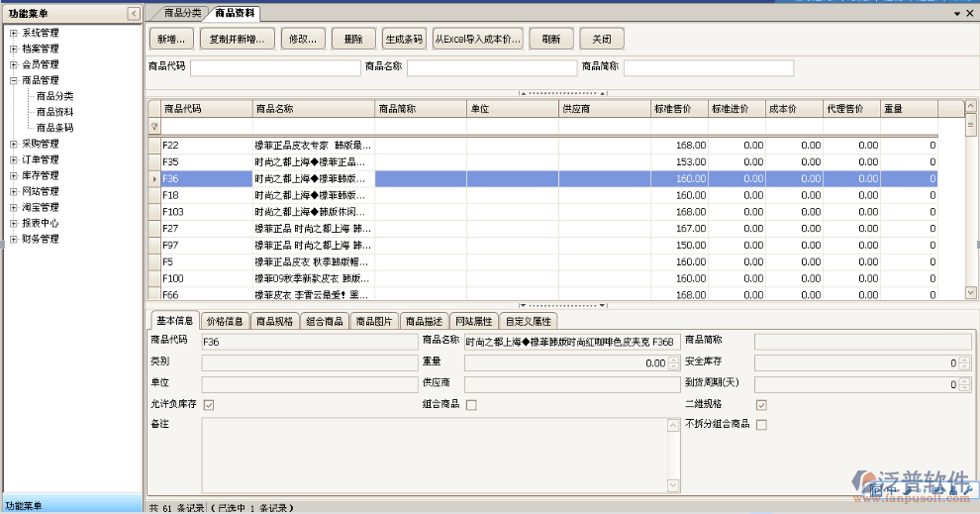Screen dimensions: 980x514
Task: Collapse the 商品管理 tree node
Action: [13, 80]
